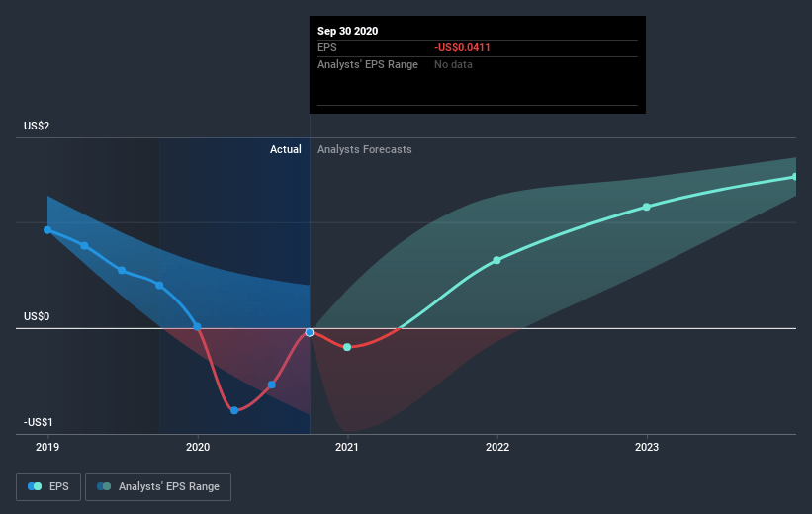Click the forecast data point at 2021

click(x=347, y=347)
